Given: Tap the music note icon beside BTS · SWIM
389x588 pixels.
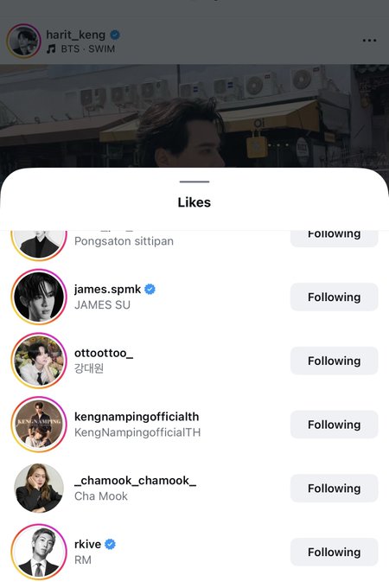Looking at the screenshot, I should coord(51,48).
